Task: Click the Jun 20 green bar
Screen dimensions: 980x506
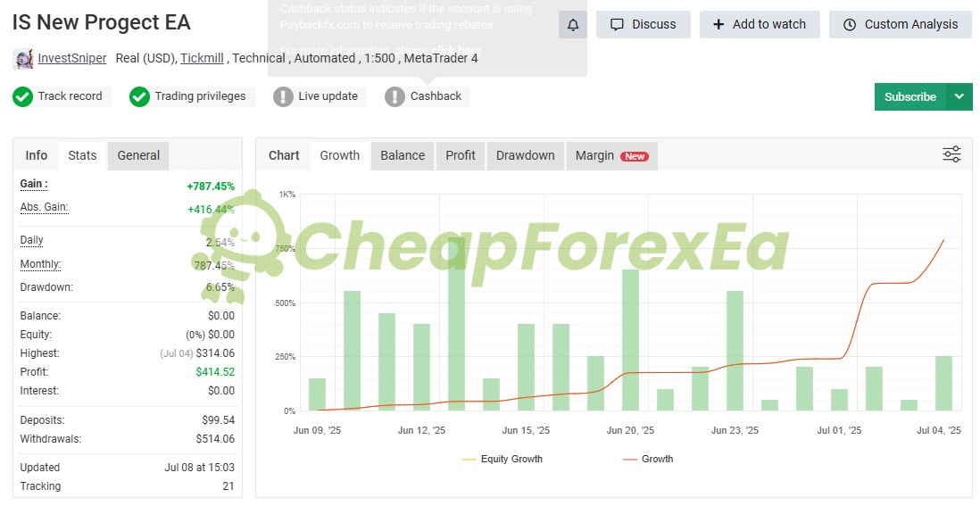Action: 631,340
